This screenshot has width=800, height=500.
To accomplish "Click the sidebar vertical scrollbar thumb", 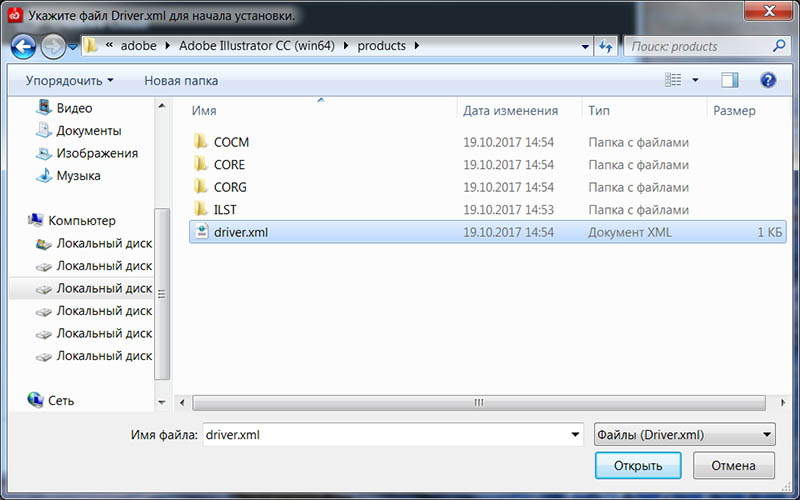I will [x=162, y=294].
